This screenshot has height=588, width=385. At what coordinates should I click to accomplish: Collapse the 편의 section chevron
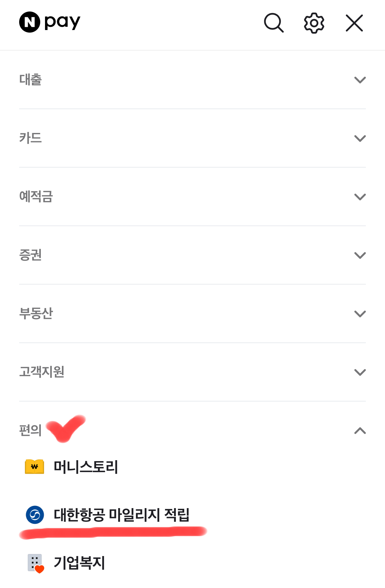click(x=360, y=431)
